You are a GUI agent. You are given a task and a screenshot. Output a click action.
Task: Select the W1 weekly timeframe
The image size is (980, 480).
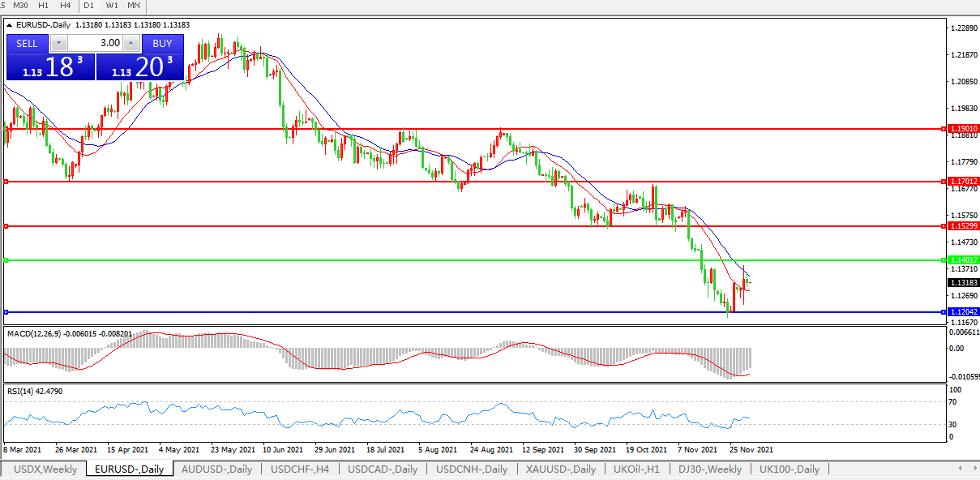click(x=112, y=5)
